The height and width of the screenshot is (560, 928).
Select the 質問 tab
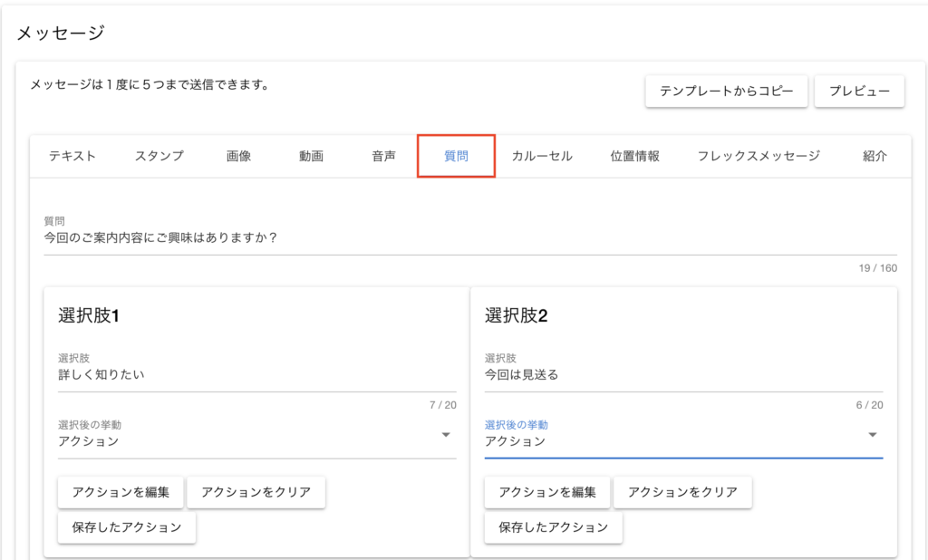tap(456, 156)
